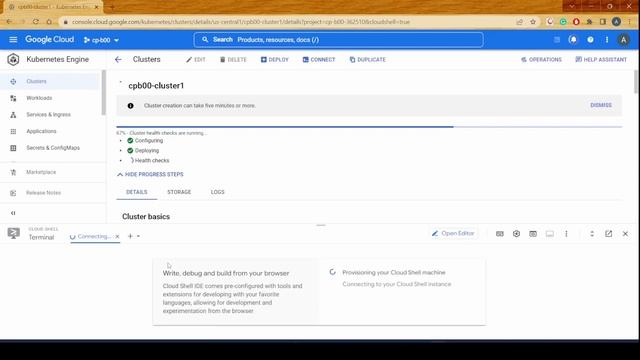This screenshot has height=360, width=640.
Task: Click the DUPLICATE button
Action: pos(368,60)
